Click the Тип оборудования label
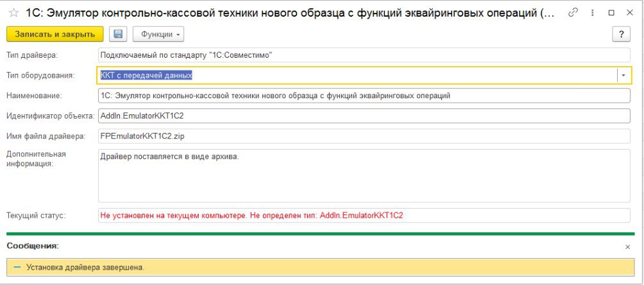Screen dimensions: 644x285 click(40, 75)
